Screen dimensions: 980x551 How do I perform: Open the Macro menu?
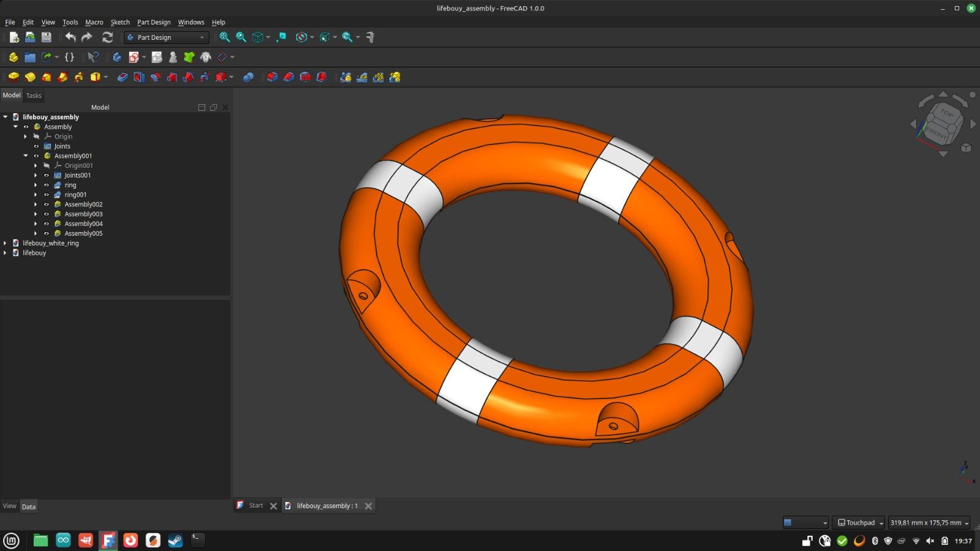click(94, 22)
